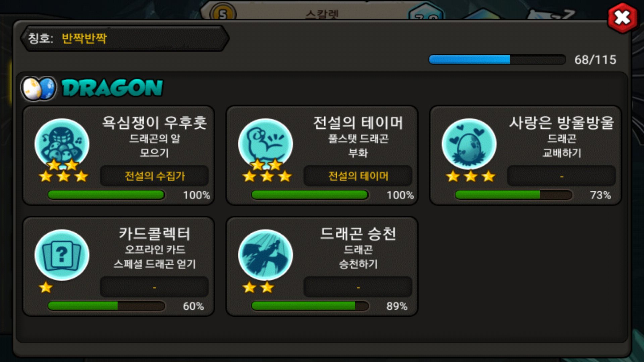Image resolution: width=644 pixels, height=362 pixels.
Task: Tap the blue 68/115 overall progress bar
Action: pyautogui.click(x=497, y=60)
